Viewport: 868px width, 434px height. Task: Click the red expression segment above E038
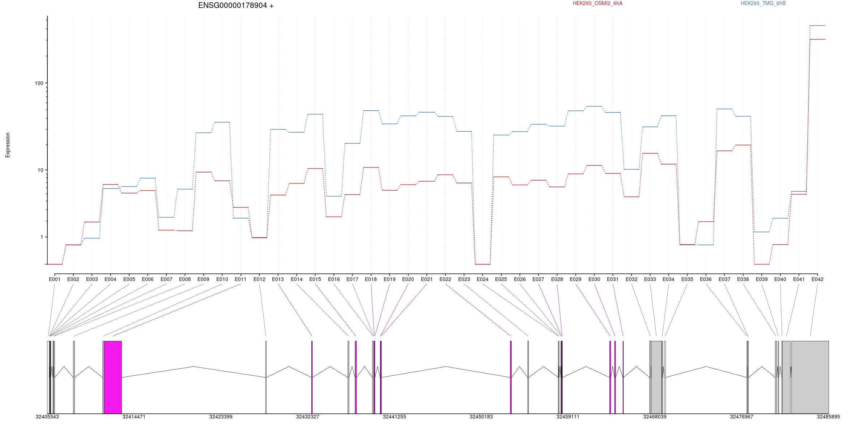click(743, 145)
